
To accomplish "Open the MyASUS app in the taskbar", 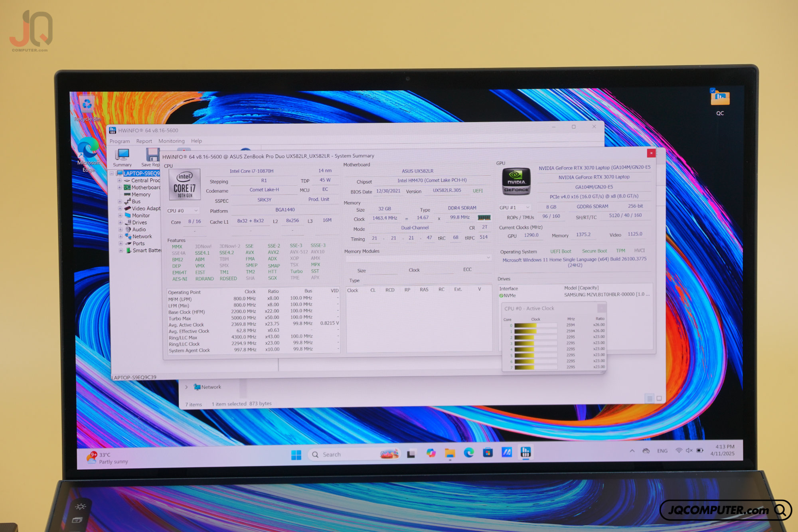I will (506, 452).
